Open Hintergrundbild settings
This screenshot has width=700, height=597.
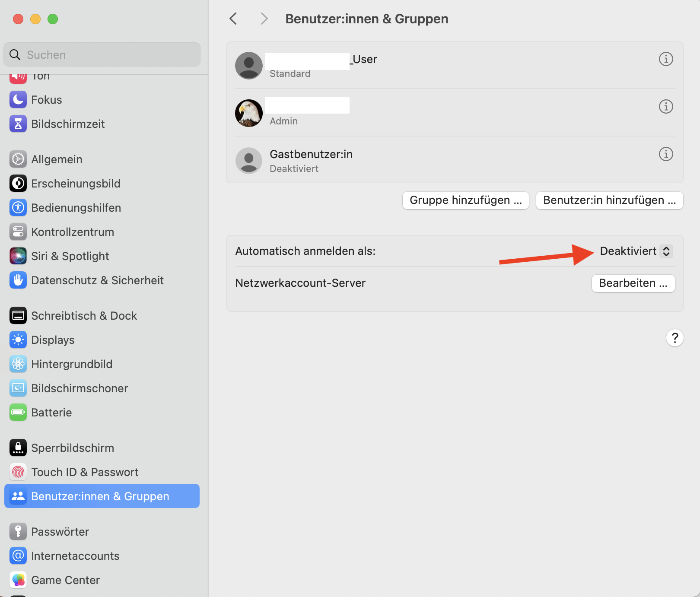click(102, 364)
